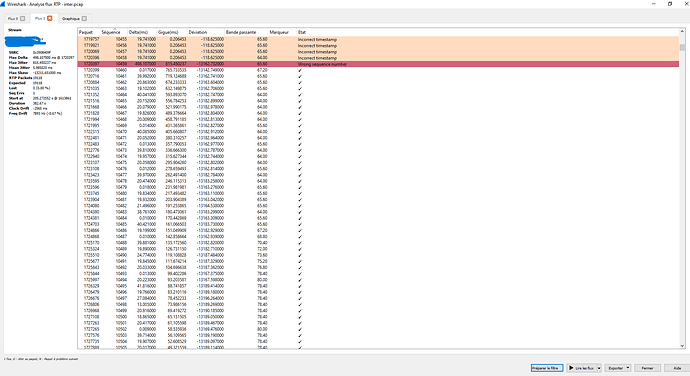Click the play icon on Lire les flux
Viewport: 690px width, 376px height.
[571, 368]
